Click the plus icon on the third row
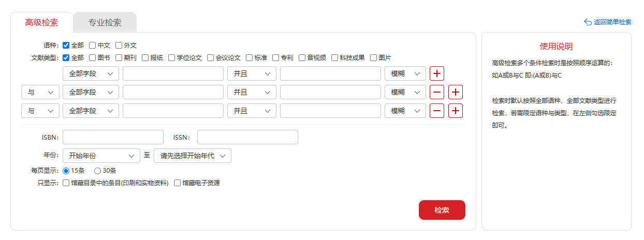 tap(456, 111)
